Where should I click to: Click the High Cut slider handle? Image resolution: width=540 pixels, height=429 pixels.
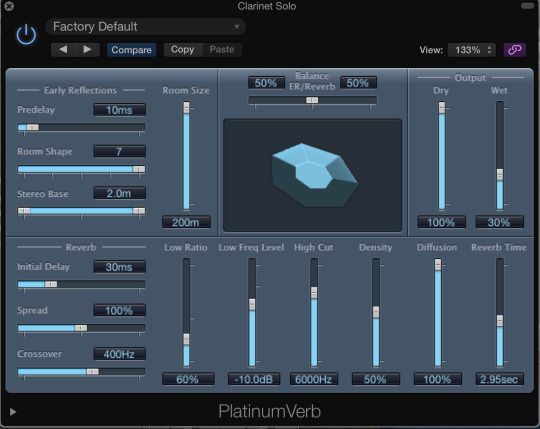click(x=314, y=293)
